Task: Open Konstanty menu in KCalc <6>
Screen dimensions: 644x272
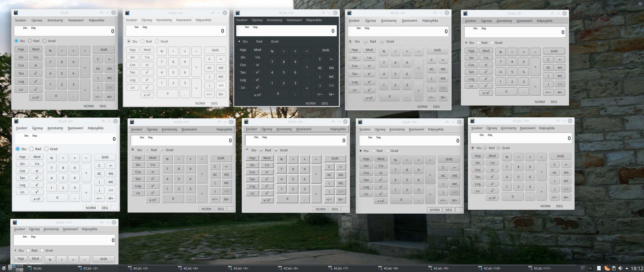Action: click(x=55, y=128)
